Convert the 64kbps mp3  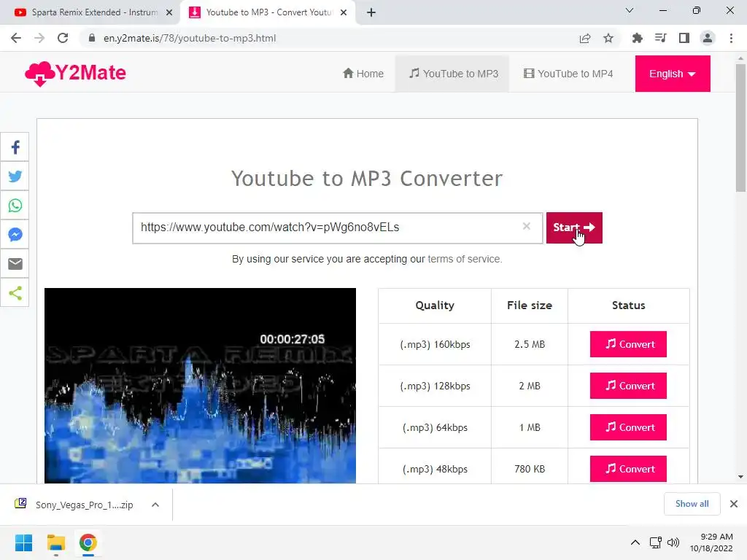[x=628, y=427]
